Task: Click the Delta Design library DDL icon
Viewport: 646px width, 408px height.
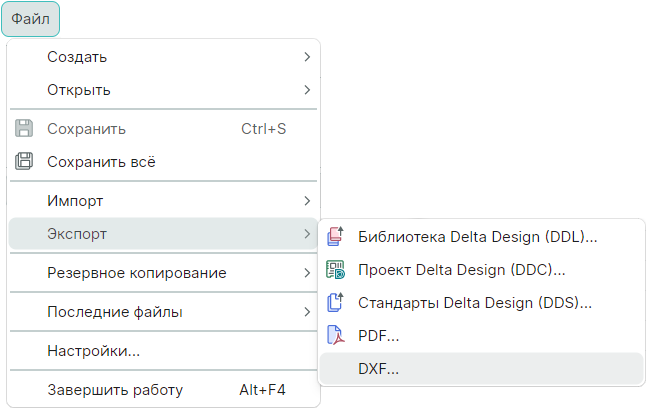Action: (336, 237)
